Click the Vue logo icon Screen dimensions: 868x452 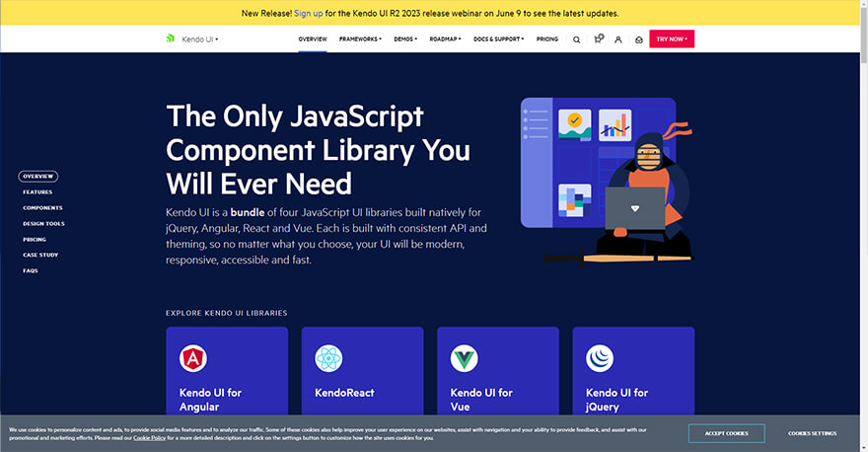(x=464, y=358)
